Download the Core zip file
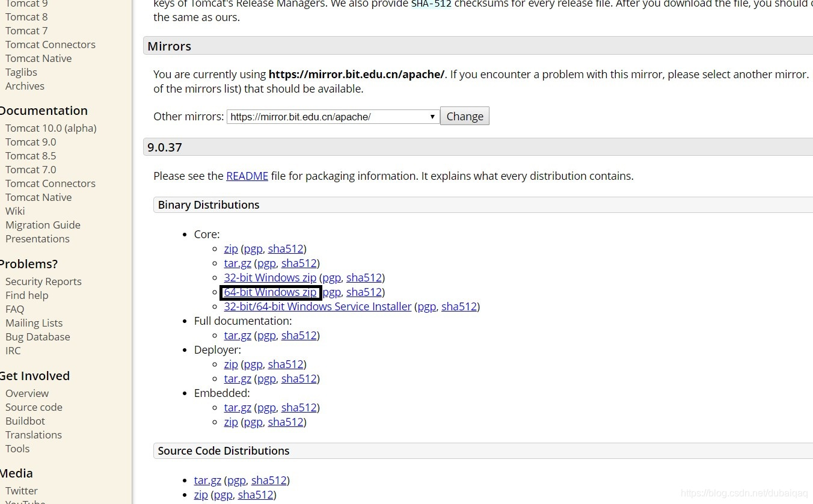 click(x=231, y=249)
